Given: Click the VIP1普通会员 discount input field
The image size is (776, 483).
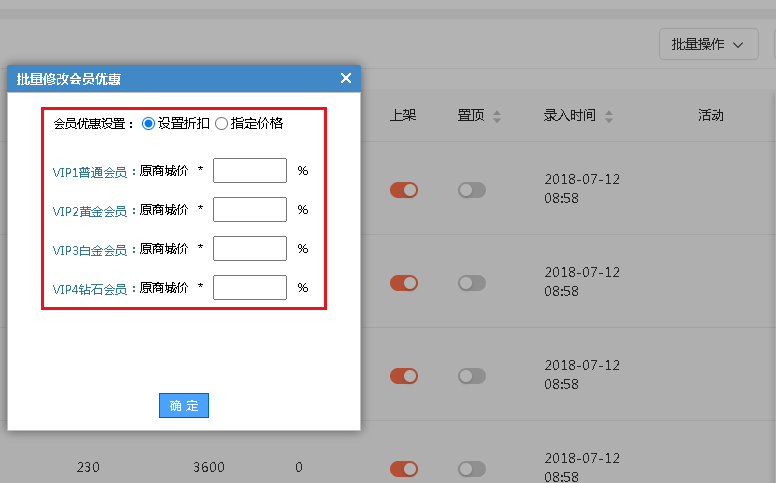Looking at the screenshot, I should pyautogui.click(x=249, y=171).
